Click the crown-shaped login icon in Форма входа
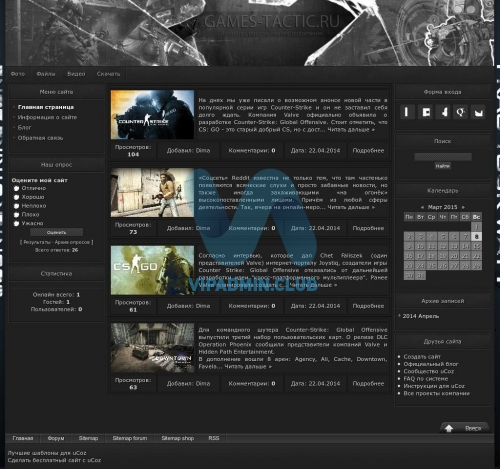 tap(478, 112)
